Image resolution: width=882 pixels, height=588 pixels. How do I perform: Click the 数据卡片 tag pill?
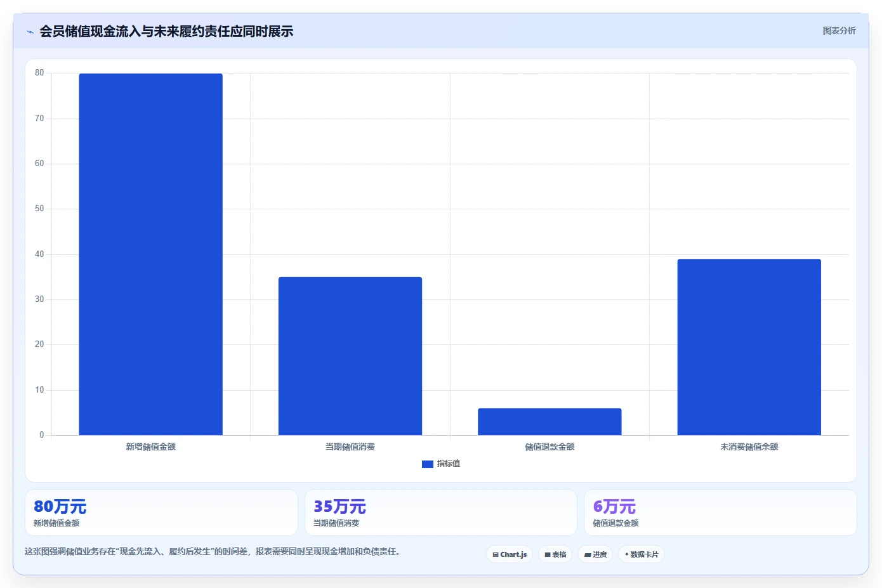642,554
